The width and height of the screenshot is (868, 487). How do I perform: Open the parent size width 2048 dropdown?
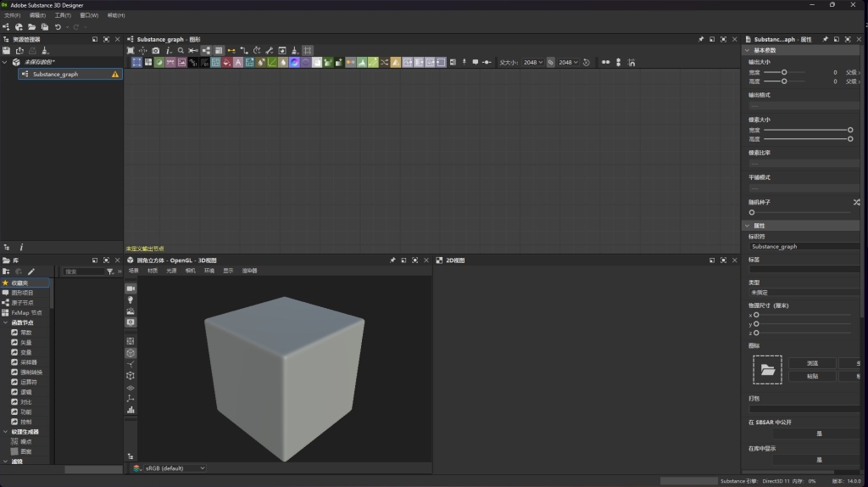click(x=533, y=63)
